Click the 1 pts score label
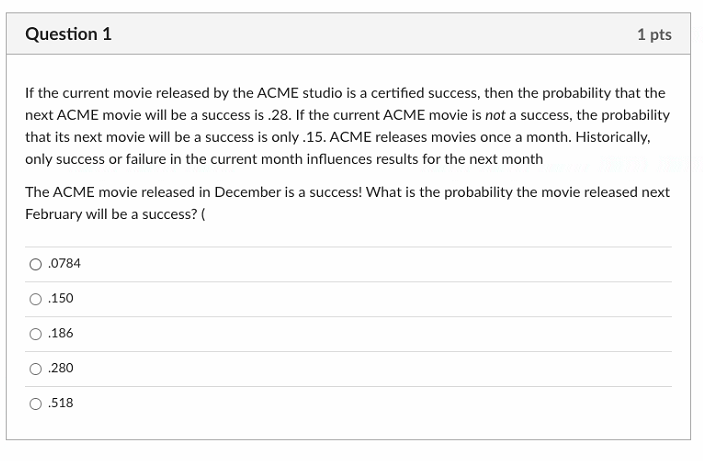Viewport: 703px width, 461px height. point(654,35)
